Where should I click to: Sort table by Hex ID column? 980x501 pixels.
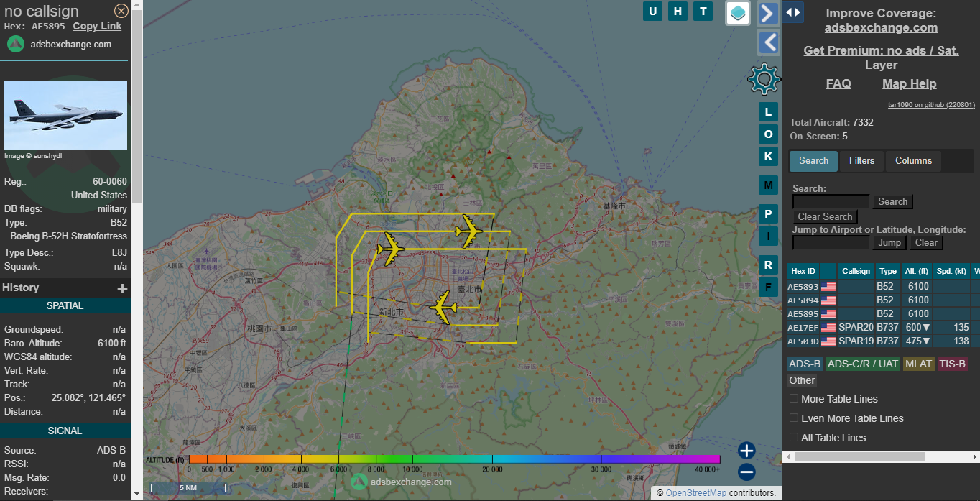coord(803,271)
